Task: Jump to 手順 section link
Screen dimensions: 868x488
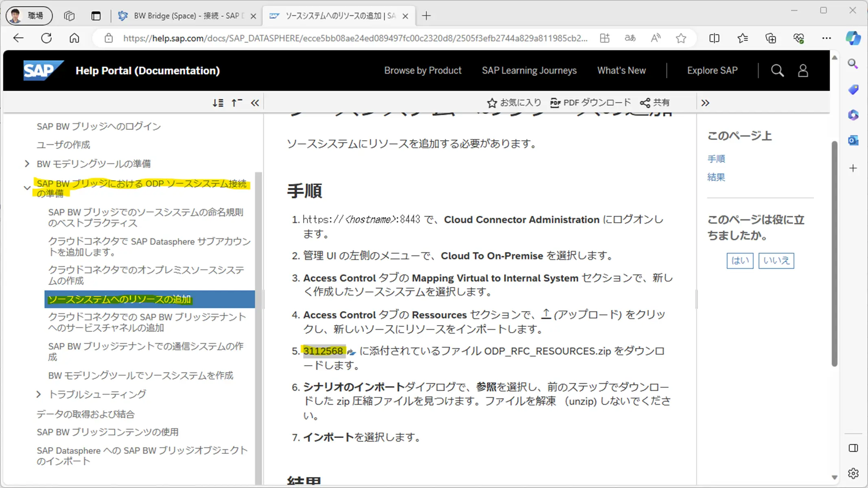Action: click(x=716, y=159)
